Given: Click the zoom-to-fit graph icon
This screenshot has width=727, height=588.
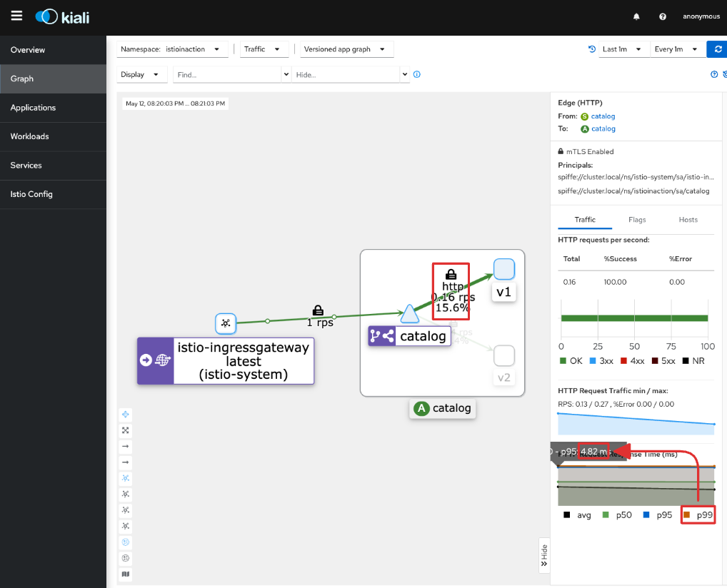Looking at the screenshot, I should (125, 430).
